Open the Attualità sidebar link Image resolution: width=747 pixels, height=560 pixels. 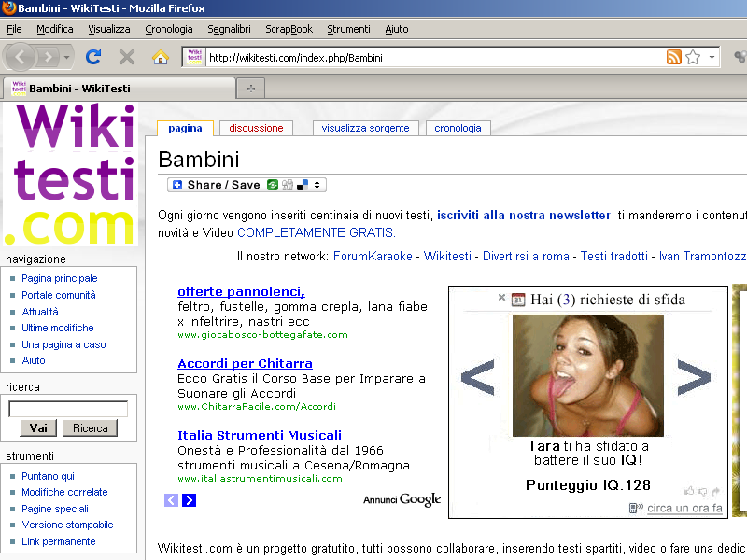[x=40, y=312]
